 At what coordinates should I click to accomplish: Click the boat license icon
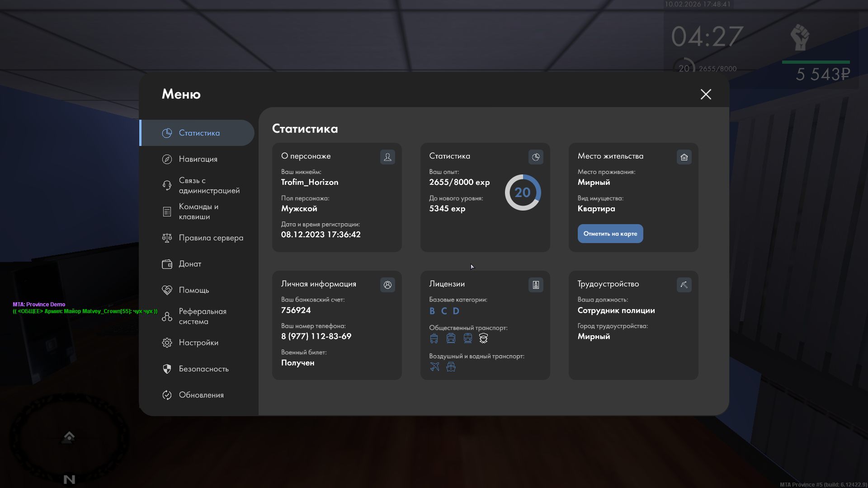click(x=451, y=366)
